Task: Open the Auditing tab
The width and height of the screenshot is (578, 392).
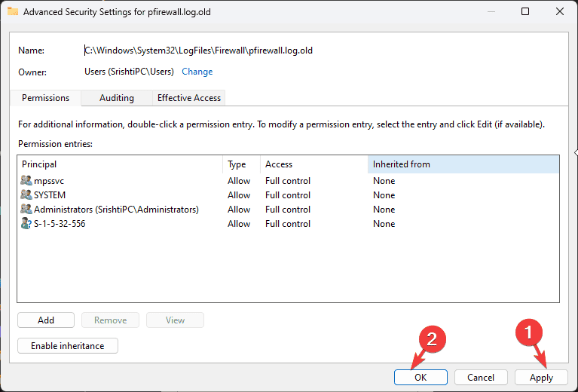Action: (x=117, y=98)
